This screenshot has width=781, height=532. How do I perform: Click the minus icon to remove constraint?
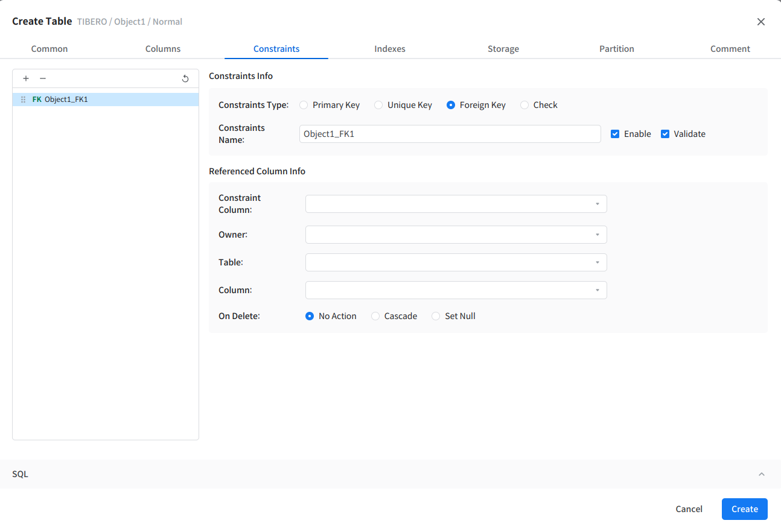tap(43, 78)
